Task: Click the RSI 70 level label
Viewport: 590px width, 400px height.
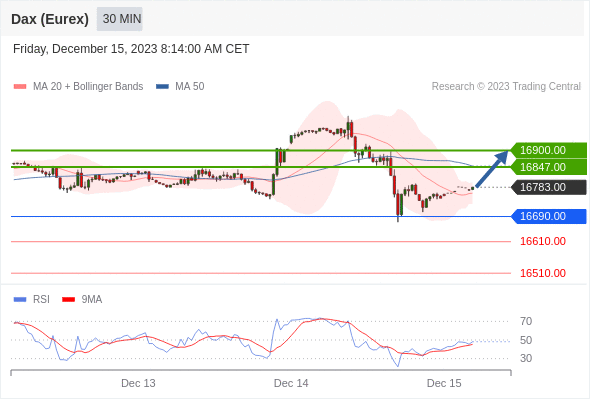Action: (526, 321)
